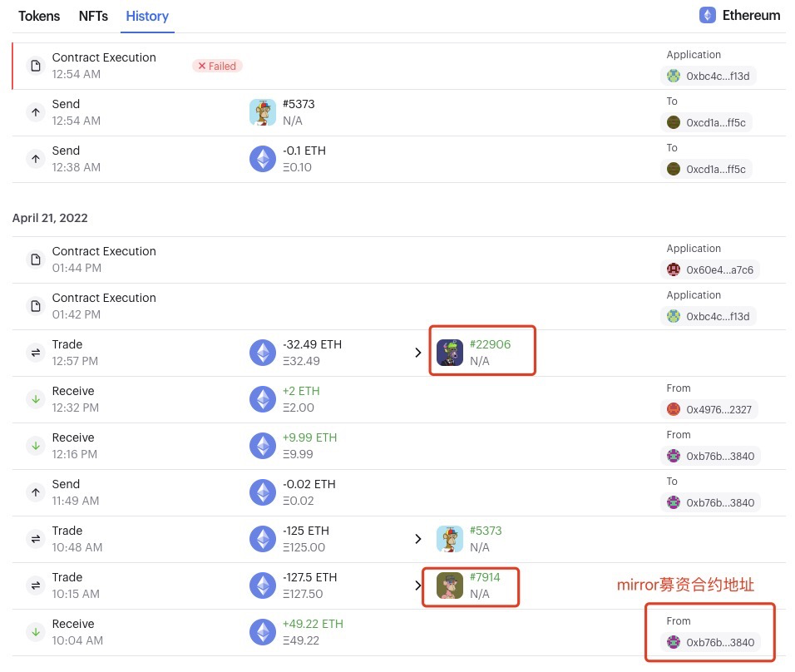The image size is (795, 672).
Task: Click the green #5373 NFT link
Action: (486, 531)
